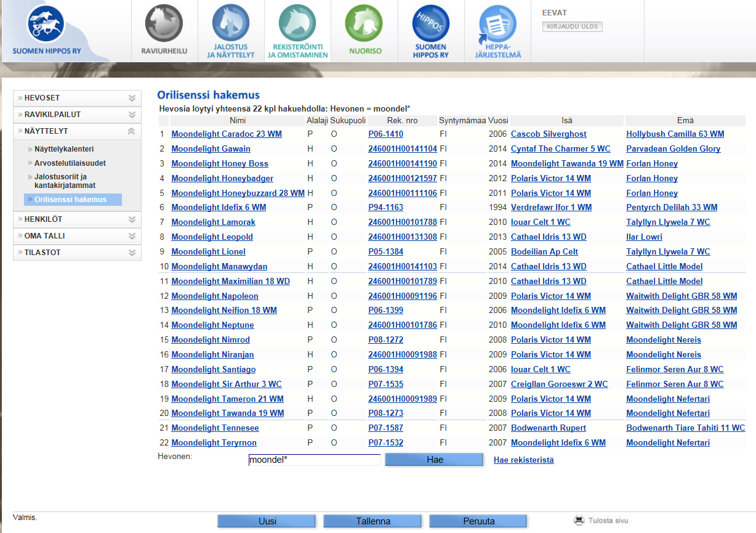Viewport: 756px width, 533px height.
Task: Expand the Ravikilpailut sidebar section
Action: [77, 115]
